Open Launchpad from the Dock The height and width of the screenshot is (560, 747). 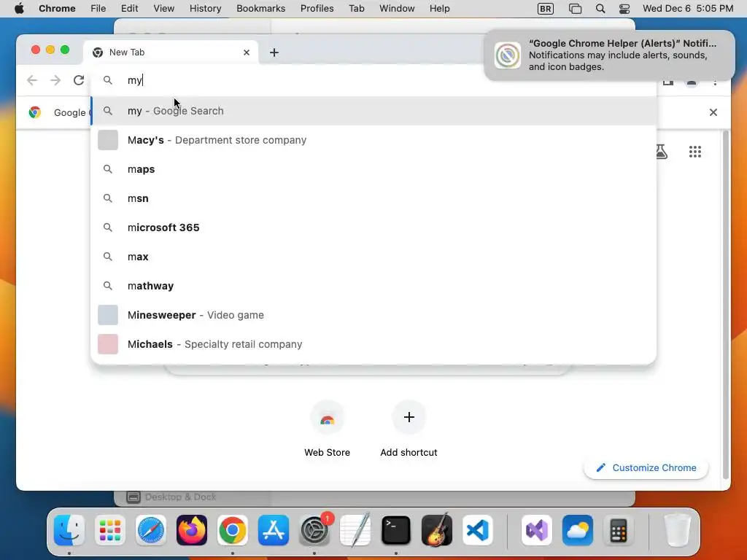point(110,530)
